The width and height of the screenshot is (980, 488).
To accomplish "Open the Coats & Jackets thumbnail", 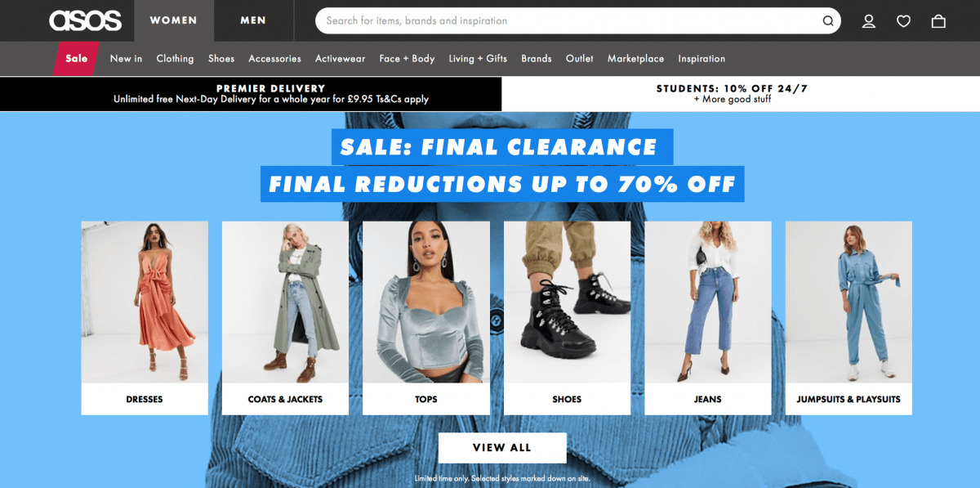I will [x=285, y=318].
